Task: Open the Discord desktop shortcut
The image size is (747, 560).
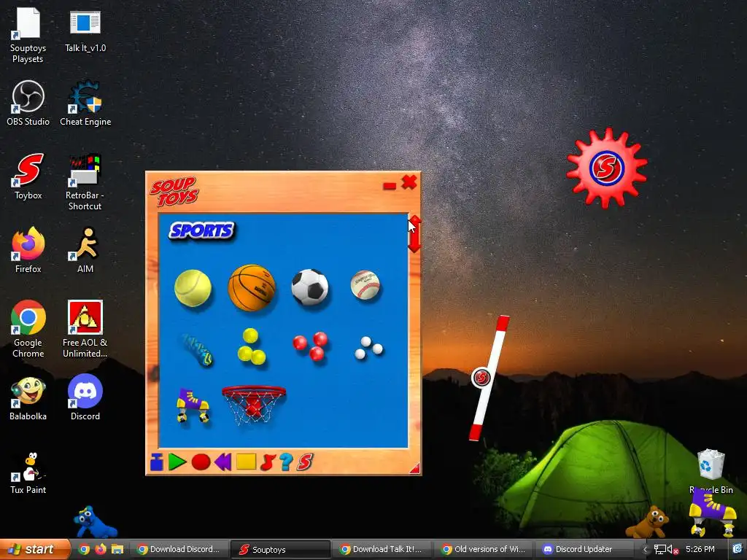Action: (x=85, y=397)
